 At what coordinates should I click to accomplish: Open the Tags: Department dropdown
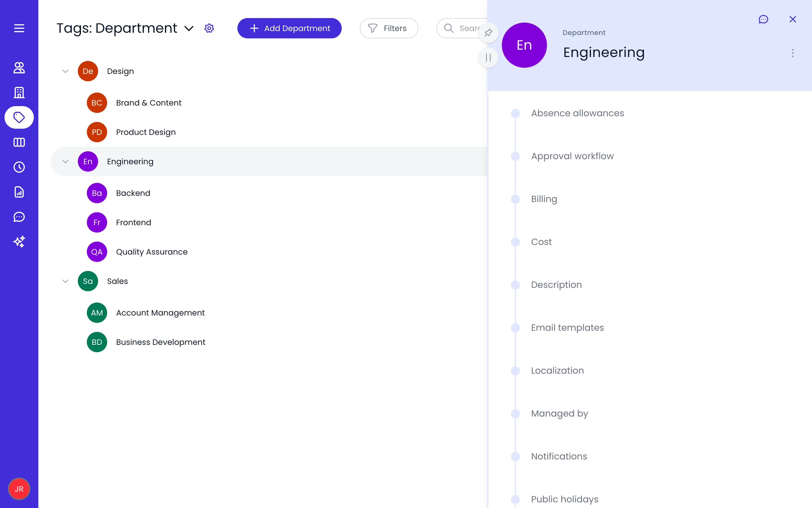coord(125,28)
